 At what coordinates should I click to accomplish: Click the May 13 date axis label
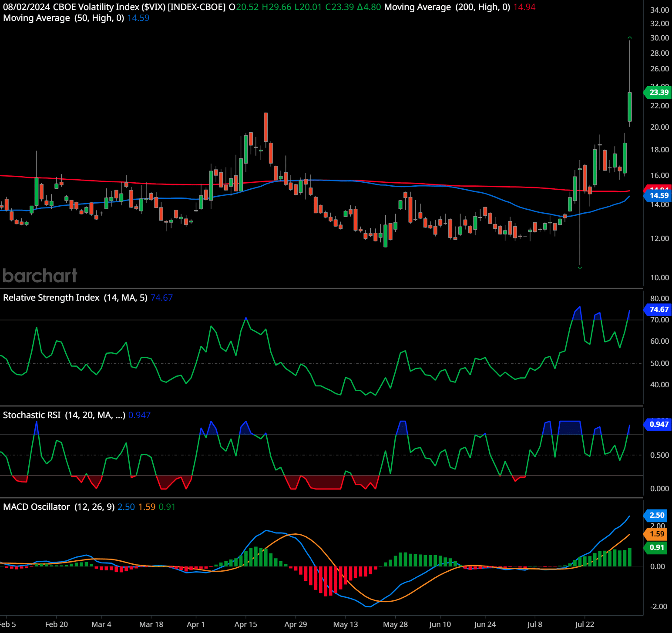click(x=346, y=624)
